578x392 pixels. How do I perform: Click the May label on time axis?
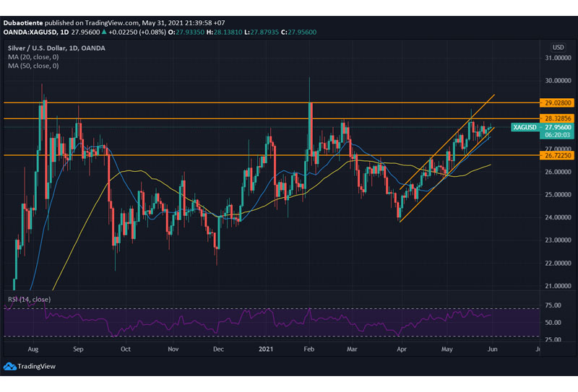click(x=447, y=349)
